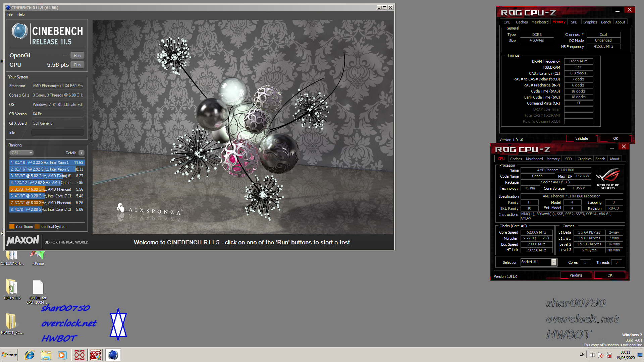Click the Cinebench render preview image

tap(243, 127)
